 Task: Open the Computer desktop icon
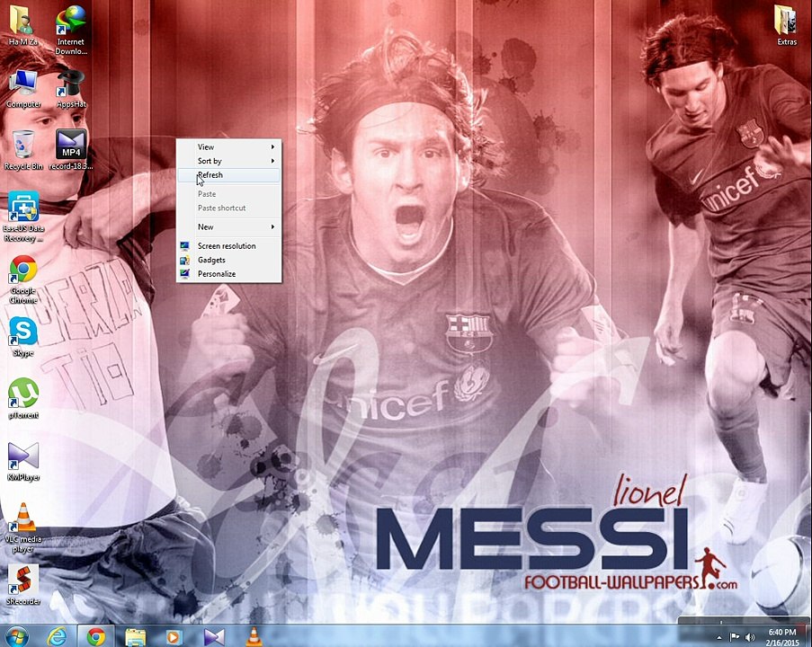pyautogui.click(x=23, y=88)
